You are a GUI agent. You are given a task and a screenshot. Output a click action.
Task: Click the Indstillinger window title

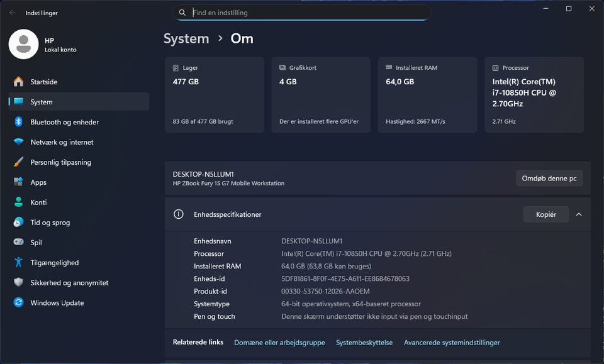(x=42, y=13)
